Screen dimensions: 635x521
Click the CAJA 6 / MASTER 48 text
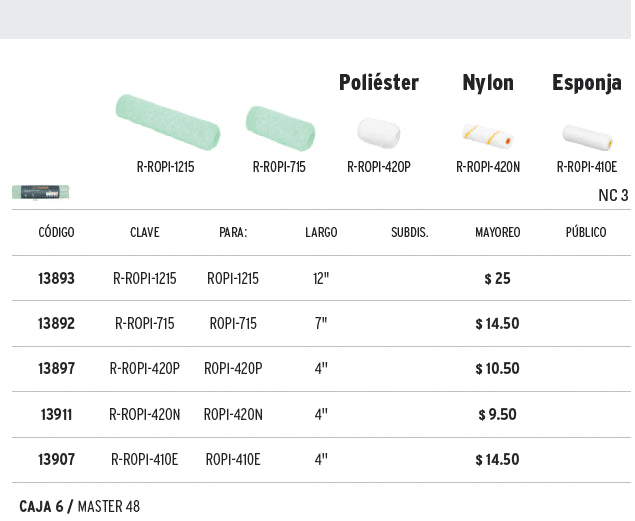click(x=79, y=506)
